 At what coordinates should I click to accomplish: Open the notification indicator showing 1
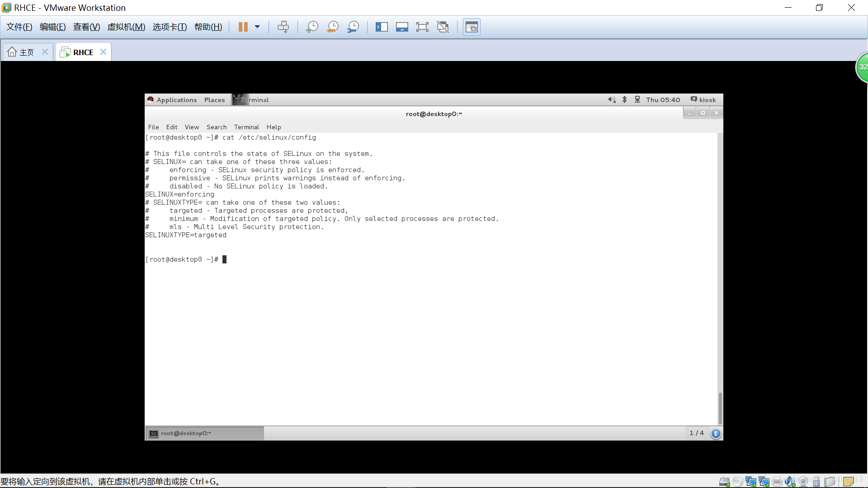tap(716, 433)
